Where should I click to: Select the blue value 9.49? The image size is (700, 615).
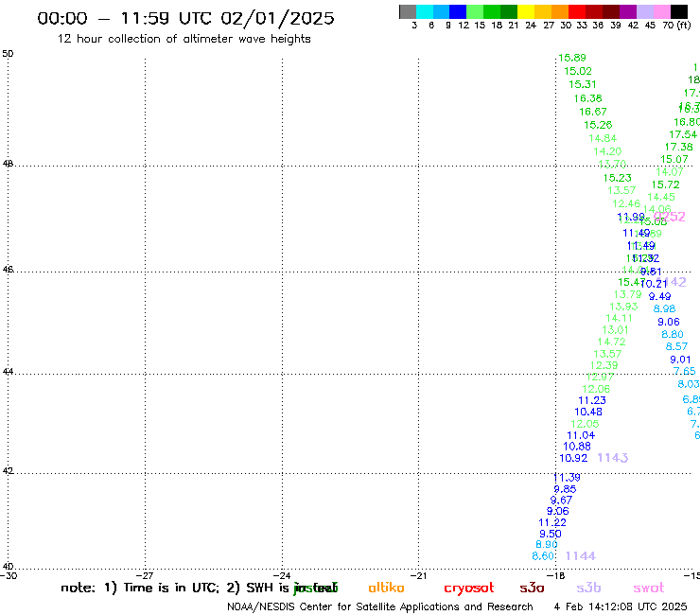[659, 296]
